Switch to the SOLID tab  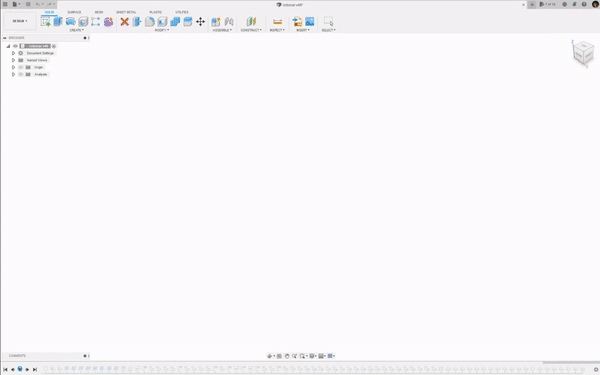tap(49, 12)
